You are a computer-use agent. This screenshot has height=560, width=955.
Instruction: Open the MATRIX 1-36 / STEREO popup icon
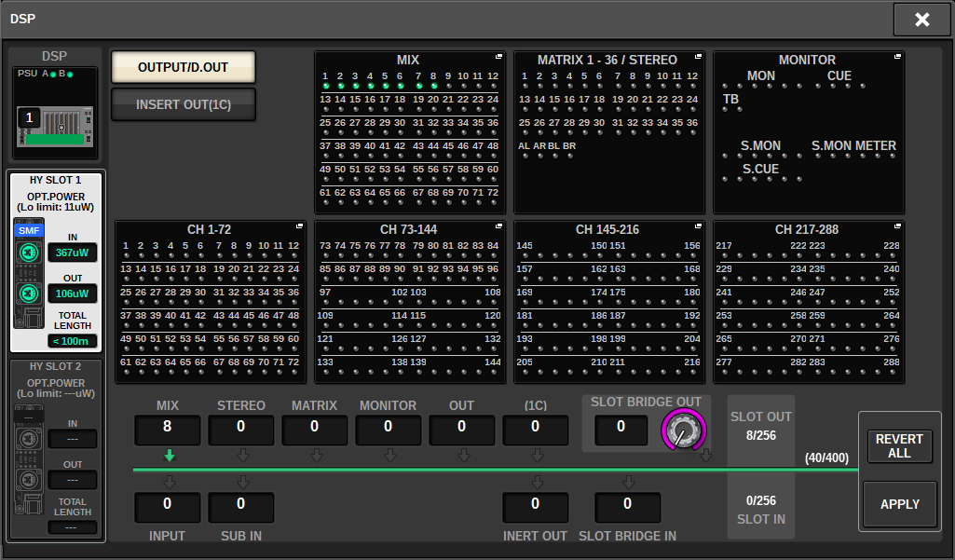pos(698,58)
